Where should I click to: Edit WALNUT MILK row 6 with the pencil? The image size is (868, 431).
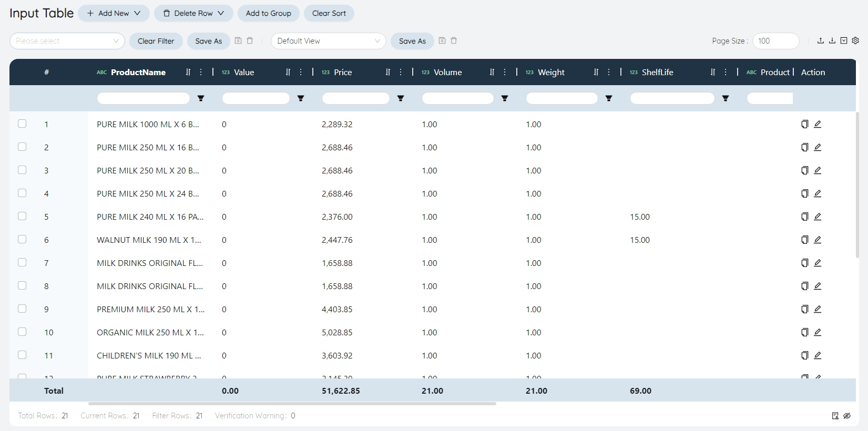[x=818, y=240]
